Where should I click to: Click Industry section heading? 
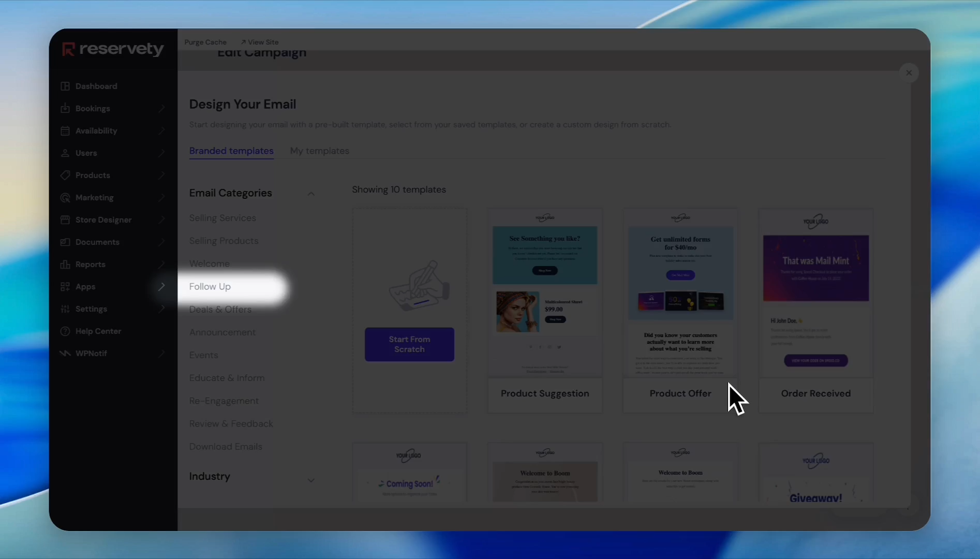coord(210,476)
